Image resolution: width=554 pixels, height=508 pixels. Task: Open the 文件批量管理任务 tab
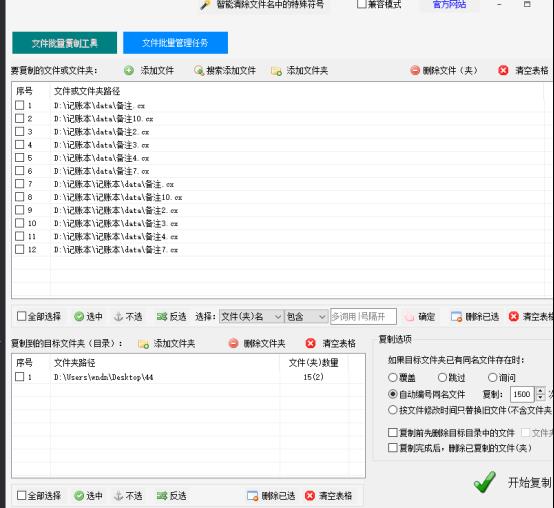pyautogui.click(x=175, y=43)
